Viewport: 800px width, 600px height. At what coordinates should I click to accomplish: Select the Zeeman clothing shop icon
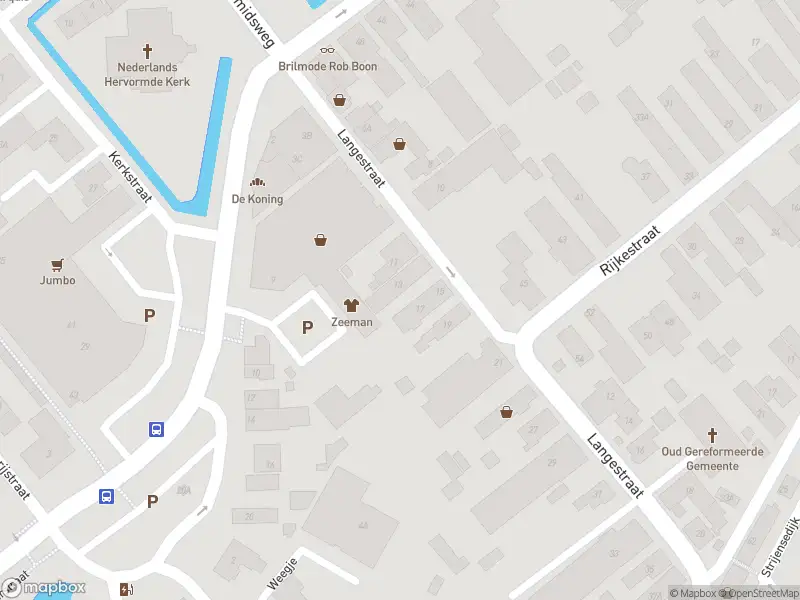[351, 306]
